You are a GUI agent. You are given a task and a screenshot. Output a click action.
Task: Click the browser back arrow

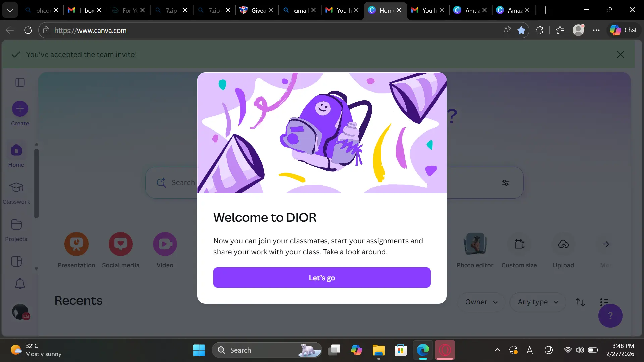(x=10, y=30)
